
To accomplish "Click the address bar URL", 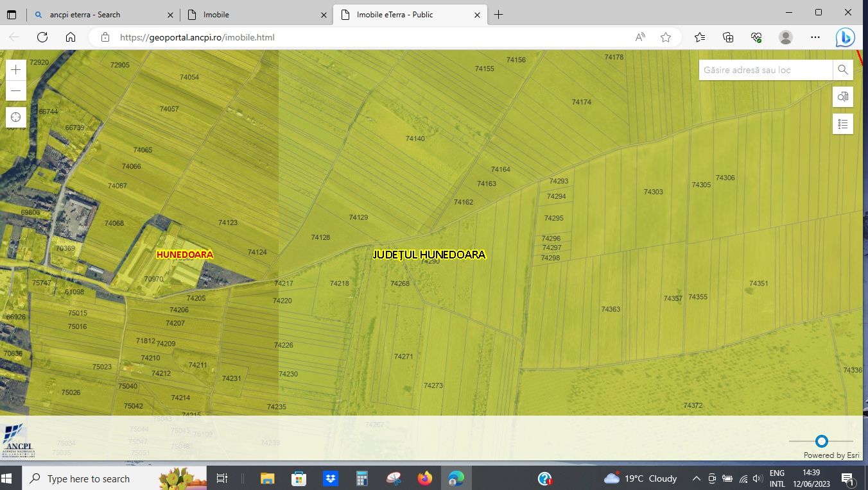I will tap(197, 37).
